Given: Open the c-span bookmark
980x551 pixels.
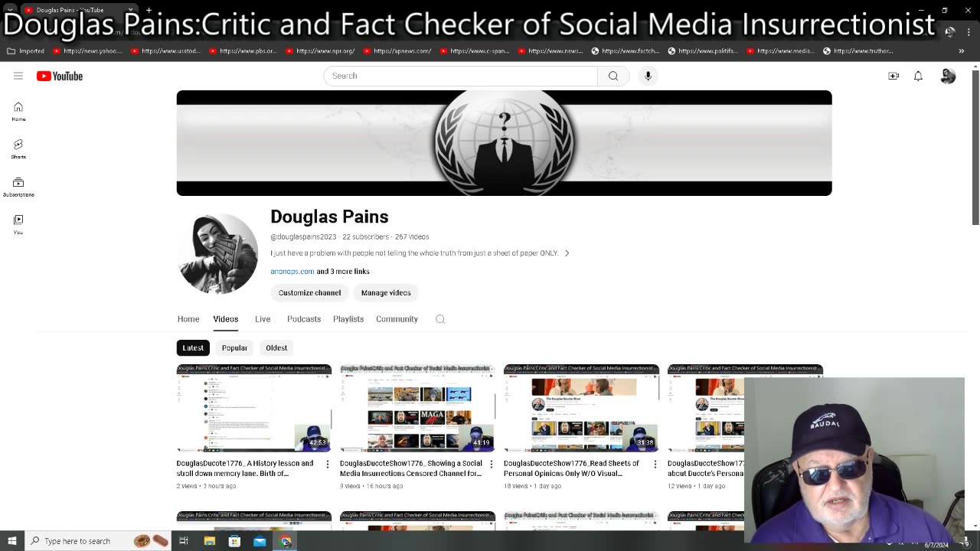Looking at the screenshot, I should [x=474, y=51].
